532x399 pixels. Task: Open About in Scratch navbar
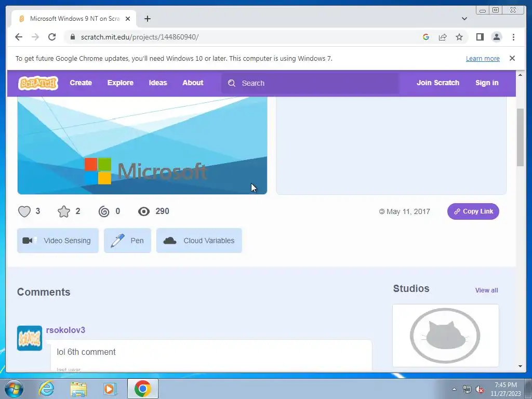pyautogui.click(x=193, y=83)
